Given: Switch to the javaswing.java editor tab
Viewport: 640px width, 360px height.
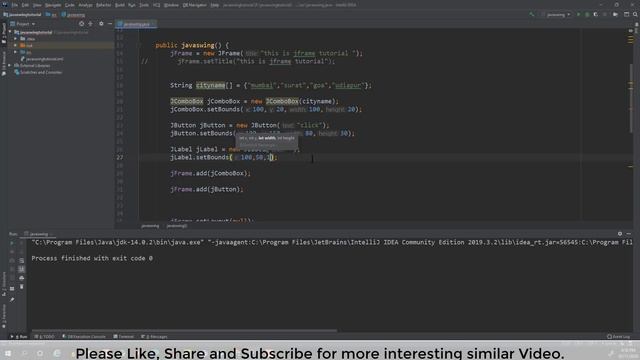Looking at the screenshot, I should [136, 24].
